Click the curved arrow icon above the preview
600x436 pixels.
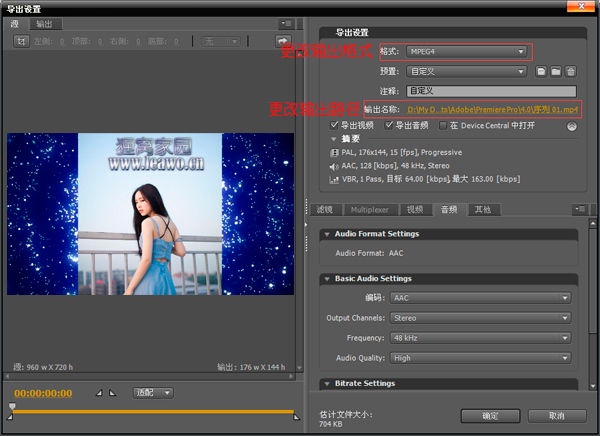pos(283,41)
